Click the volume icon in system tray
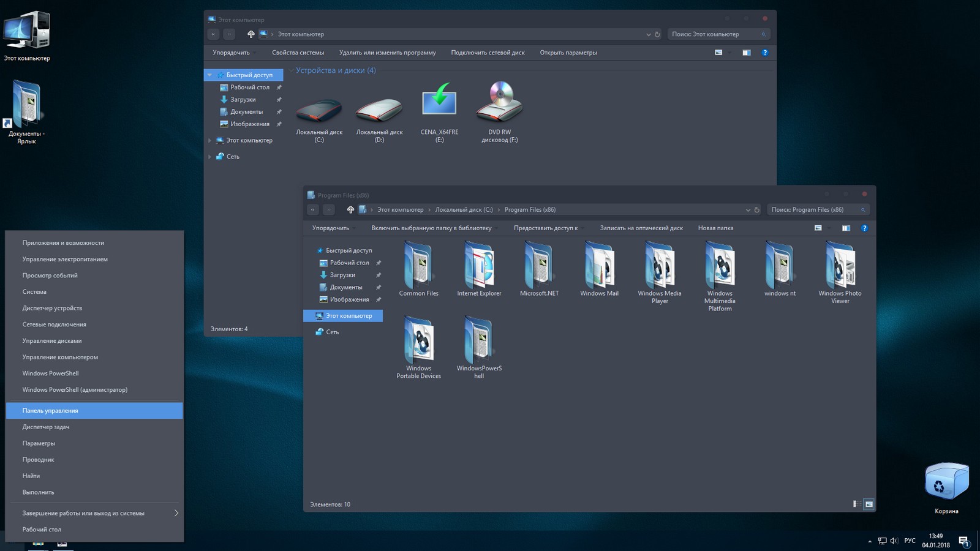Viewport: 980px width, 551px height. pyautogui.click(x=894, y=541)
